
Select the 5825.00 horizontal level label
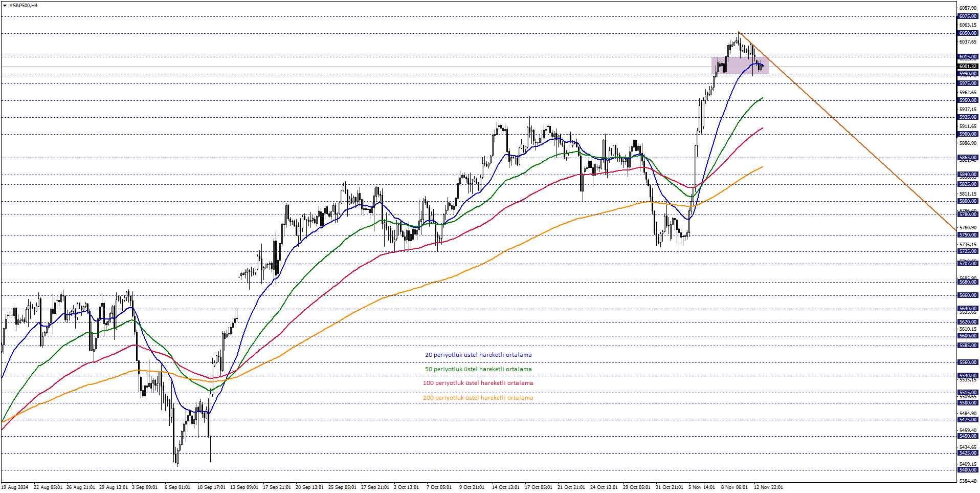pyautogui.click(x=968, y=184)
